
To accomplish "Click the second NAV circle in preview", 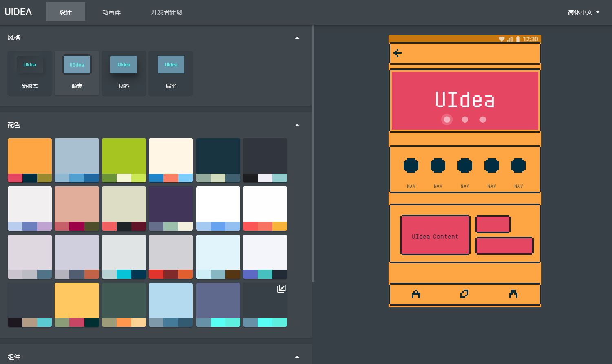I will (438, 165).
